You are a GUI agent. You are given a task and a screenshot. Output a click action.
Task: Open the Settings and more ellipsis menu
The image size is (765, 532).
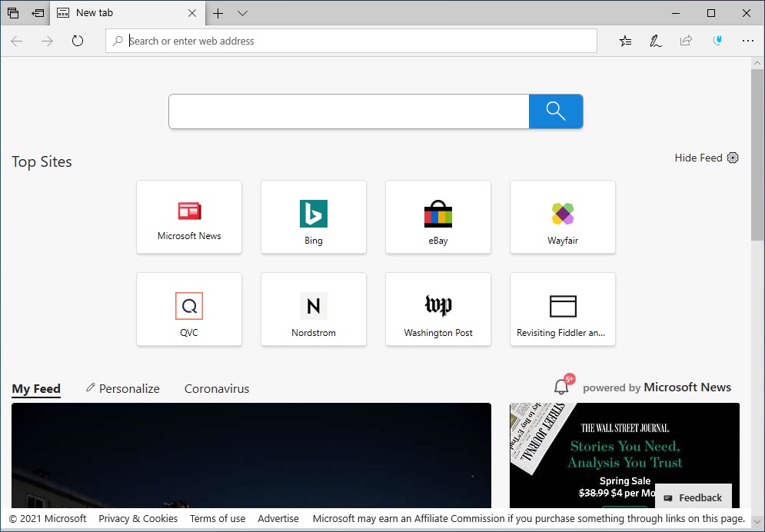point(748,41)
